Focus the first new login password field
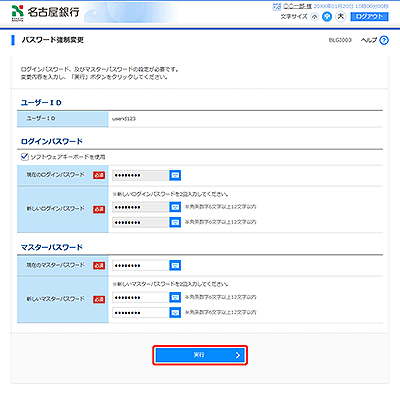The image size is (400, 399). [x=140, y=207]
